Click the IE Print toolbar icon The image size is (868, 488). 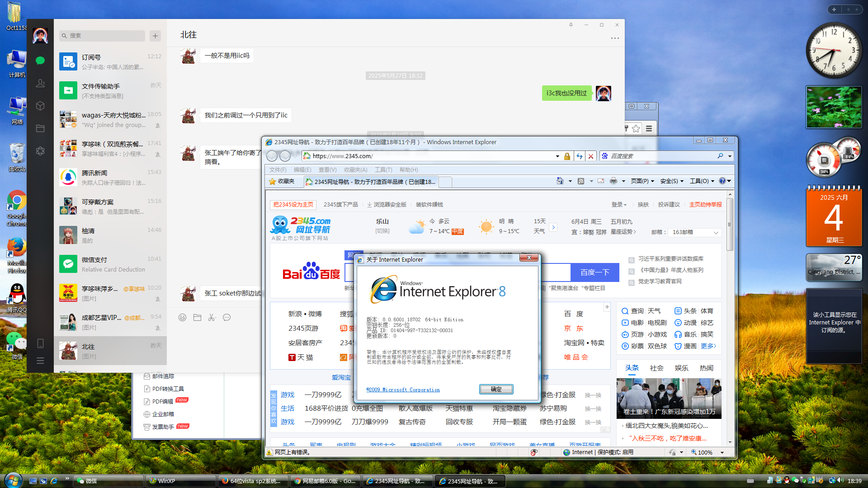coord(613,181)
